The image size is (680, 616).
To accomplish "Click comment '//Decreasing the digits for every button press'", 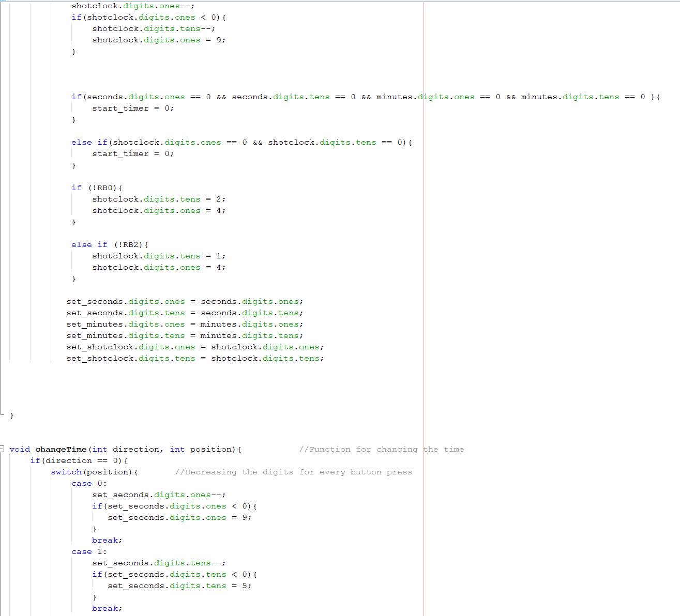I will coord(294,472).
